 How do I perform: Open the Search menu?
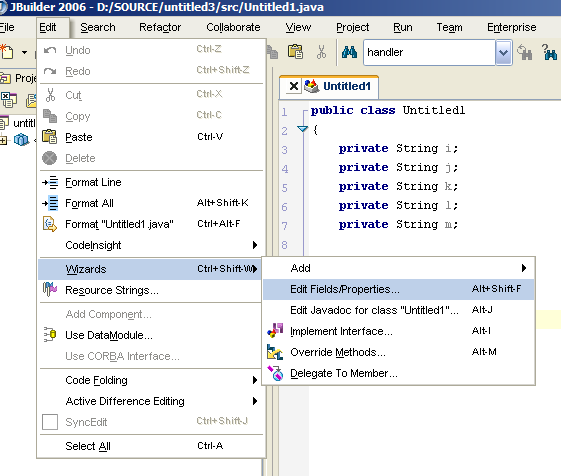[x=98, y=27]
